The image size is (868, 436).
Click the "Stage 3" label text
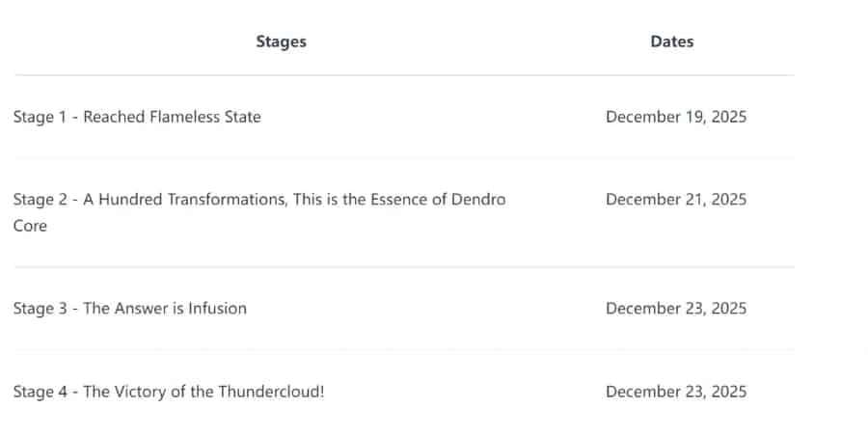(x=41, y=309)
